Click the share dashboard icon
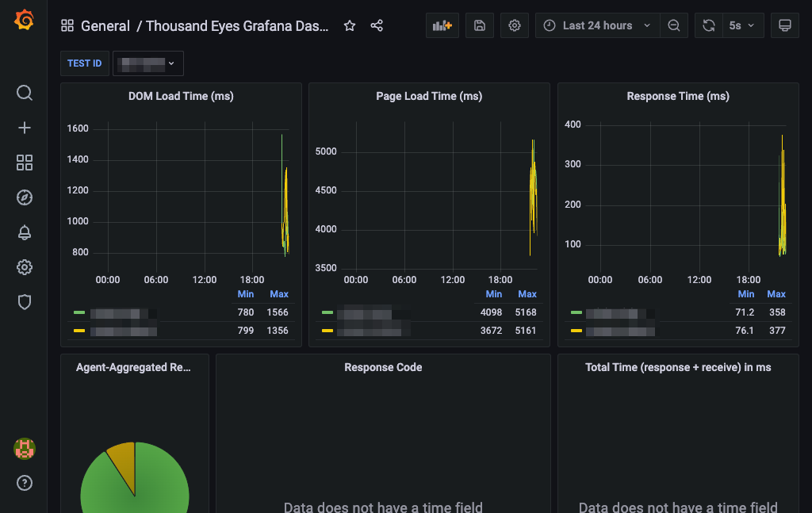The height and width of the screenshot is (513, 812). point(377,25)
